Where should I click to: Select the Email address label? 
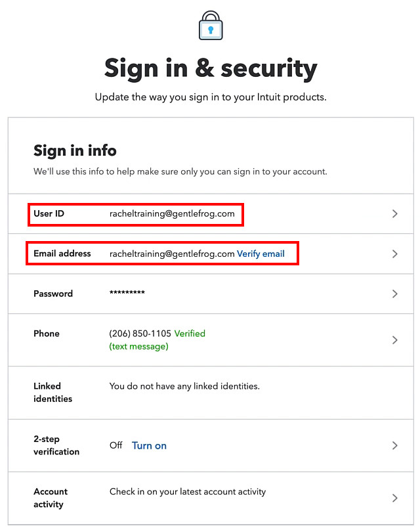pos(62,254)
